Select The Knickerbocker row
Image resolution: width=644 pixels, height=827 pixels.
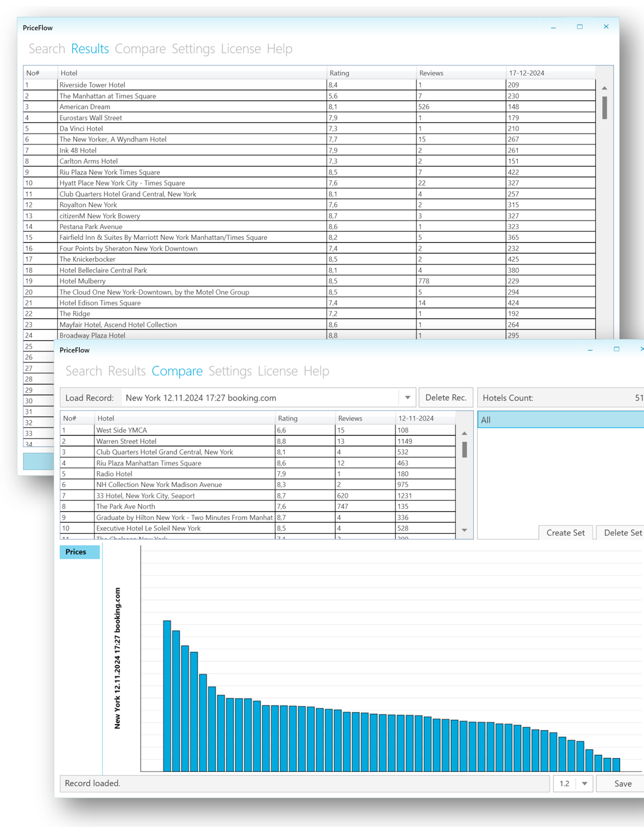tap(309, 259)
